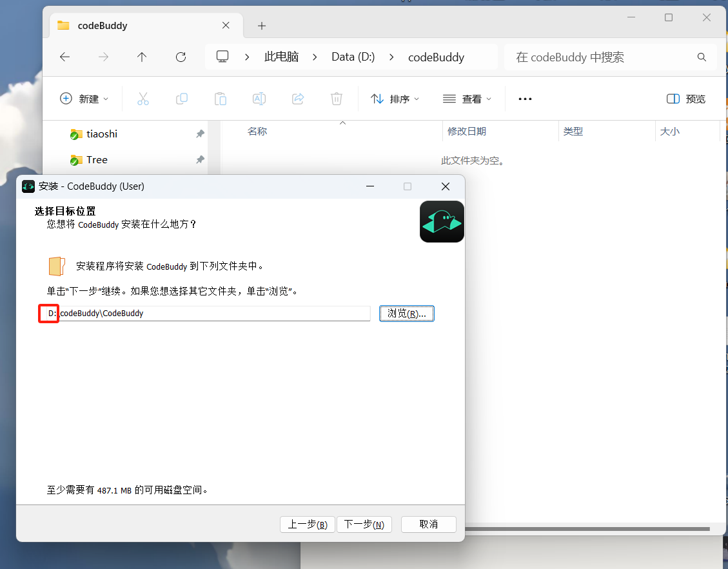Click 下一步(N) next button
The width and height of the screenshot is (728, 569).
coord(364,524)
